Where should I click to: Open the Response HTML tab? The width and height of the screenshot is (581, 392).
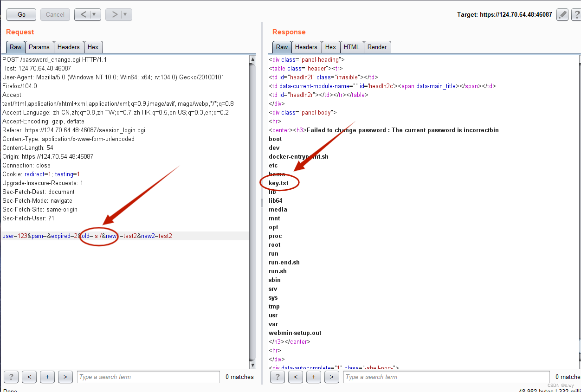[352, 47]
